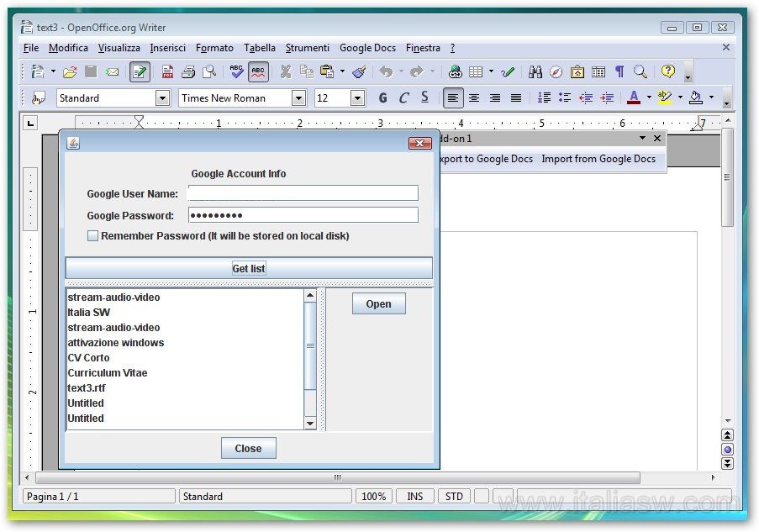
Task: Open Page Preview icon
Action: click(x=209, y=72)
